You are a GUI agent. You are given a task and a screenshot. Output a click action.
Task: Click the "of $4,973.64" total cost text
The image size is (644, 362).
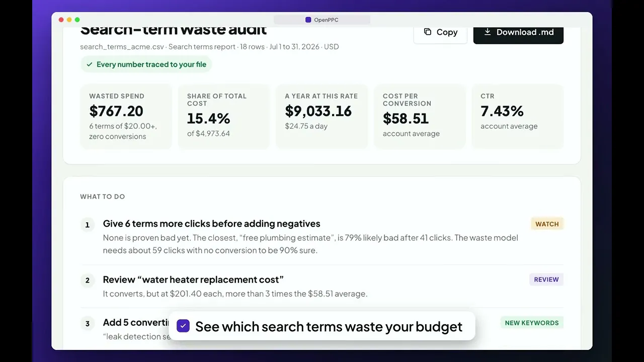[x=208, y=134]
